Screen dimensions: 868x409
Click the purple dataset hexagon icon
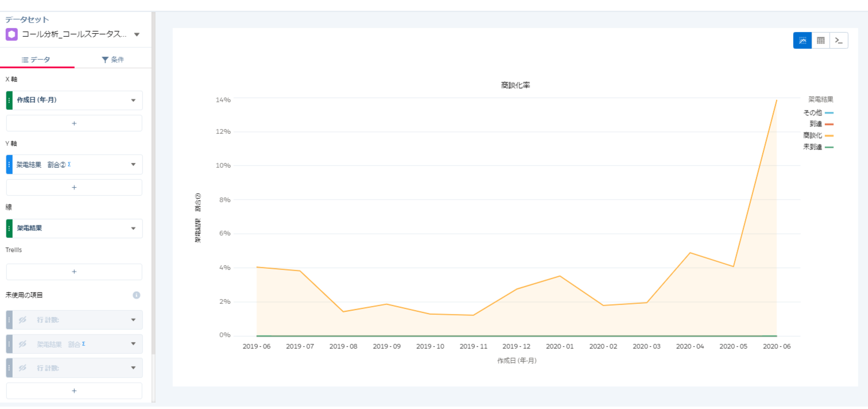(x=11, y=34)
